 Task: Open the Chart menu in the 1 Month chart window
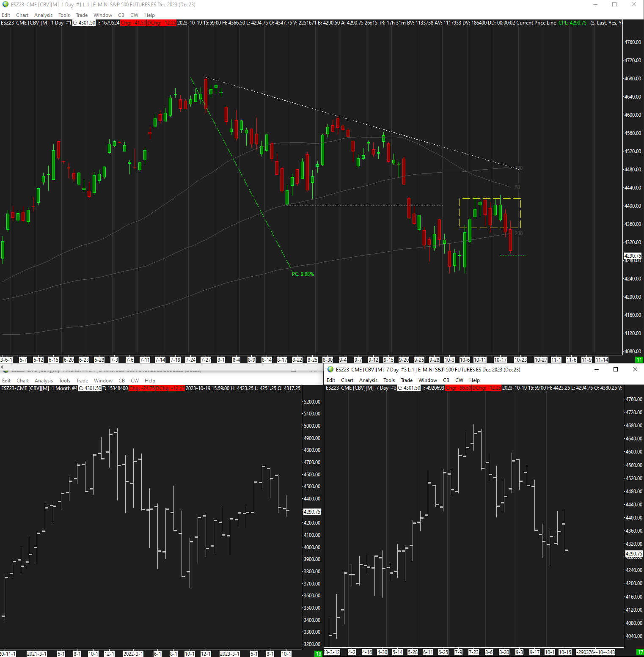pyautogui.click(x=23, y=381)
